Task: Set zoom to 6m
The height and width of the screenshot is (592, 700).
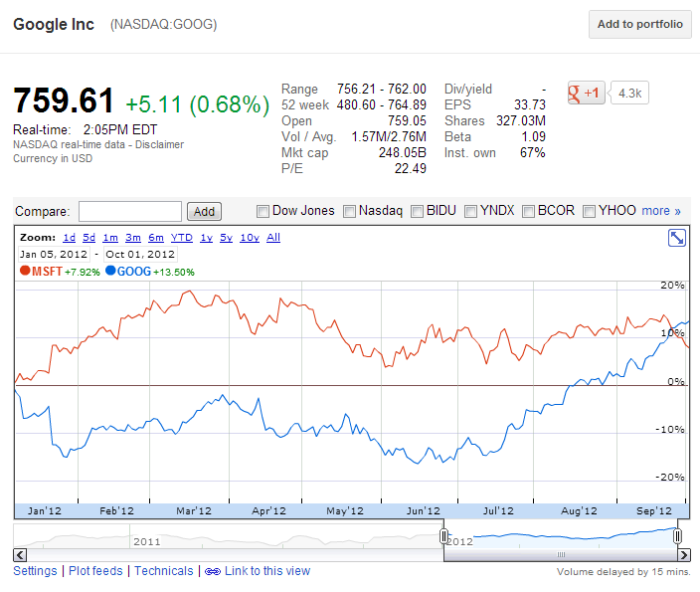Action: 156,238
